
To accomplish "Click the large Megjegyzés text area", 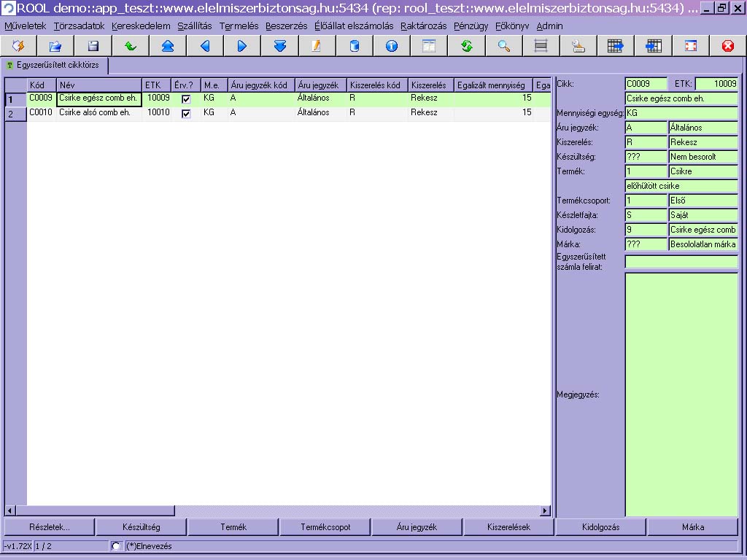I will click(x=681, y=394).
